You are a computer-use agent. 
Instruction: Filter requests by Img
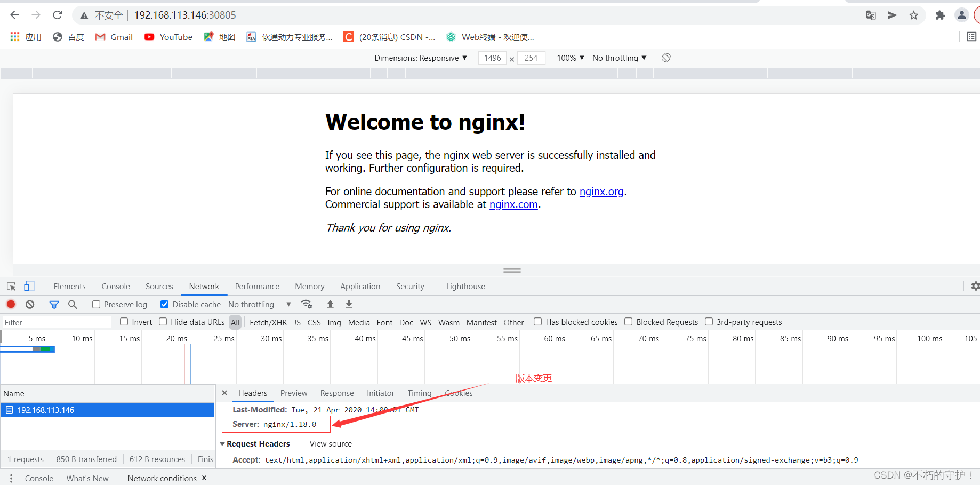[334, 322]
